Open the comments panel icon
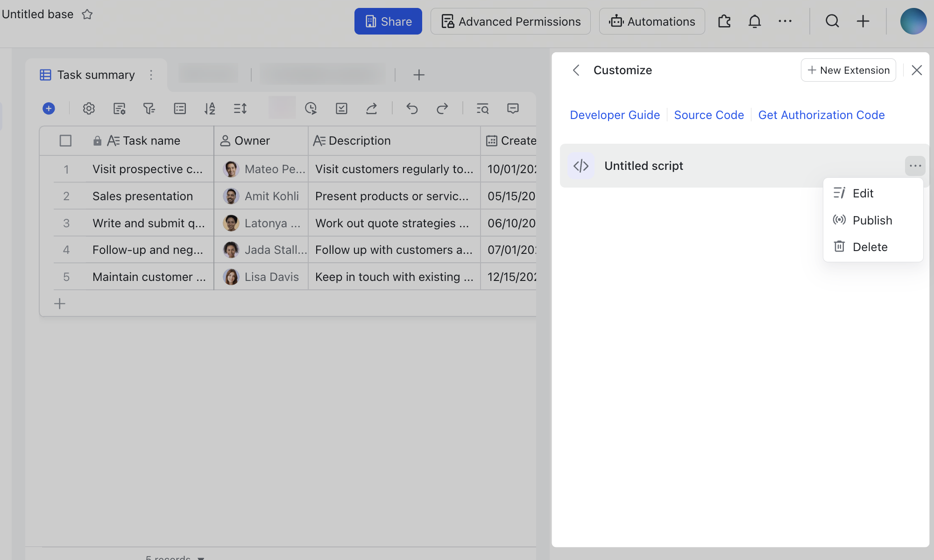934x560 pixels. pyautogui.click(x=513, y=109)
